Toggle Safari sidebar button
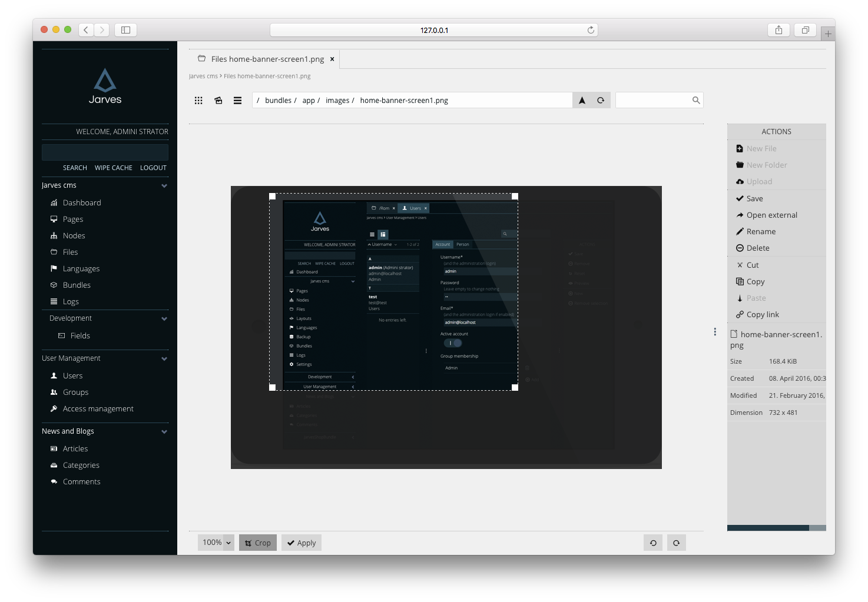This screenshot has width=868, height=602. pyautogui.click(x=125, y=30)
